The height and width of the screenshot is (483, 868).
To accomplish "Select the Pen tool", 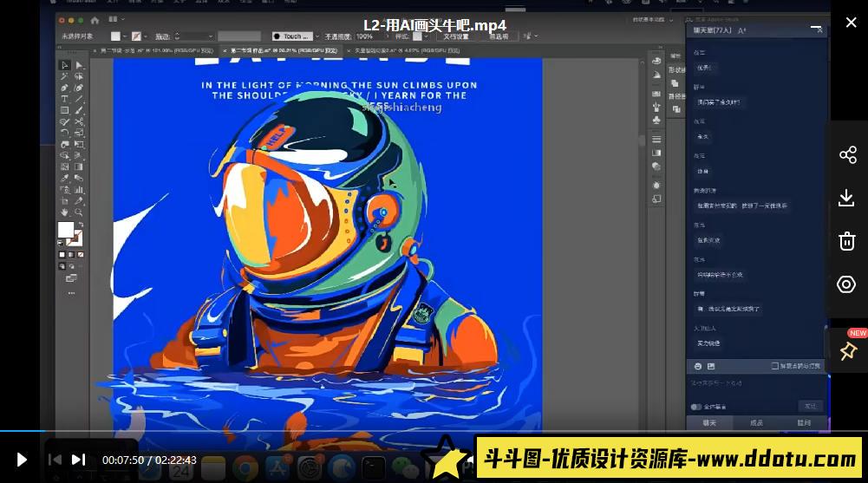I will tap(65, 88).
